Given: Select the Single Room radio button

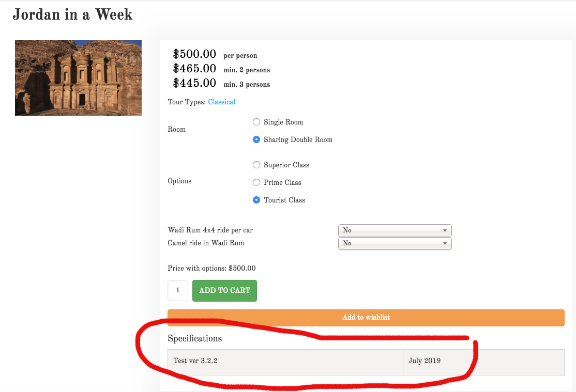Looking at the screenshot, I should (x=256, y=122).
